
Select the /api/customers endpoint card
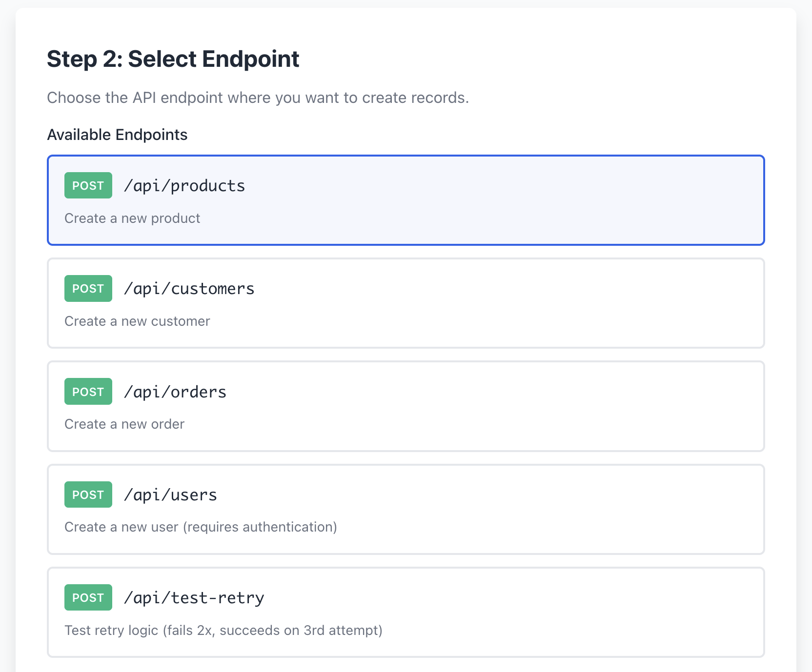coord(405,303)
